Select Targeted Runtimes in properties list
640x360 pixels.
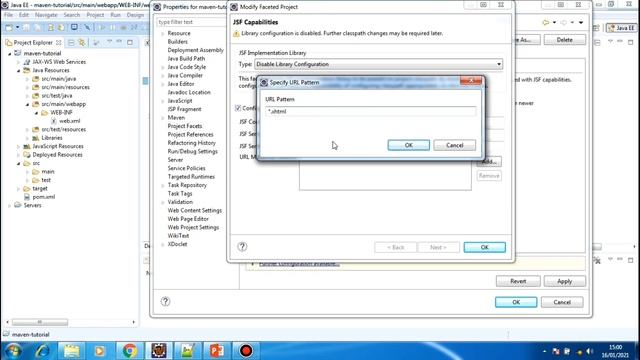[191, 177]
